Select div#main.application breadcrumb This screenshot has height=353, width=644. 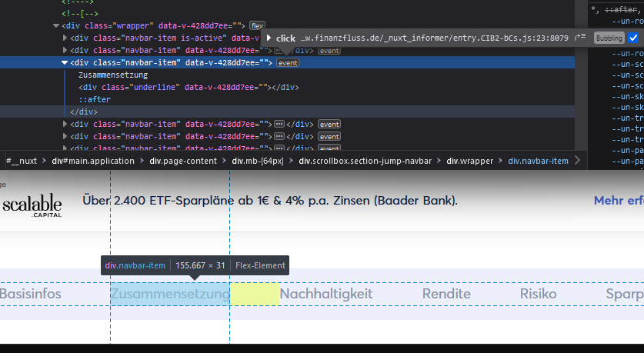coord(93,161)
